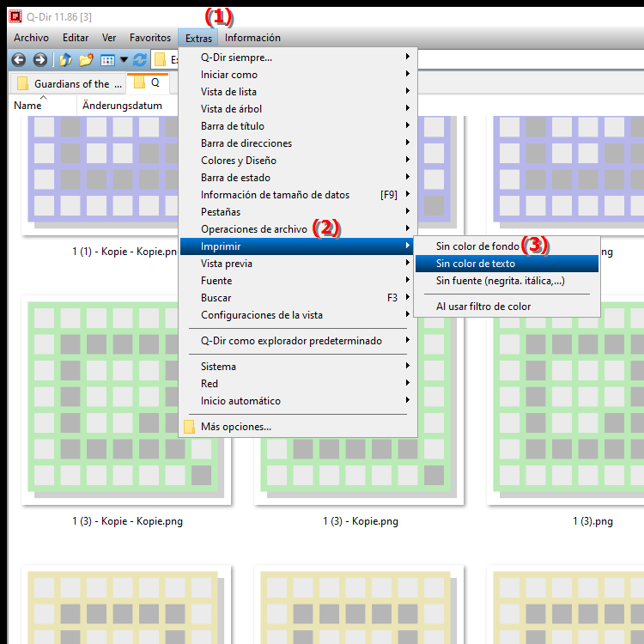Toggle Al usar filtro de color option
The height and width of the screenshot is (644, 644).
[507, 307]
